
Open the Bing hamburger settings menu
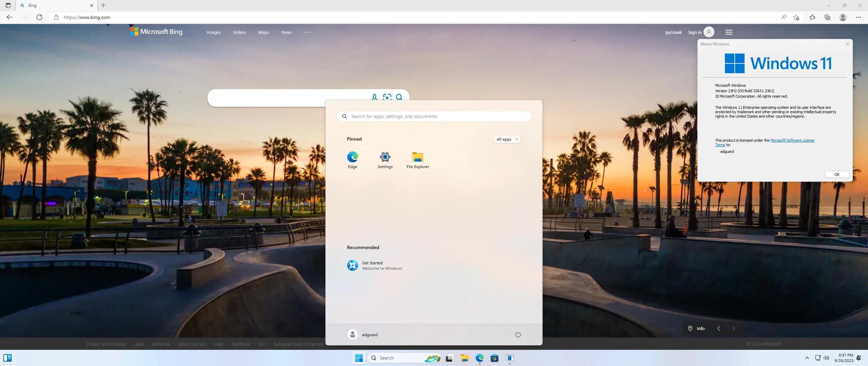[x=729, y=32]
